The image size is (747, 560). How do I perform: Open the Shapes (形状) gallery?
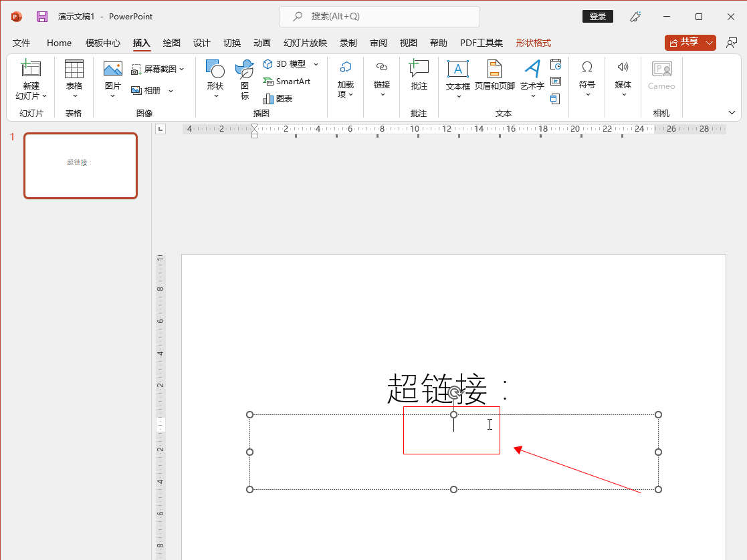pyautogui.click(x=215, y=69)
